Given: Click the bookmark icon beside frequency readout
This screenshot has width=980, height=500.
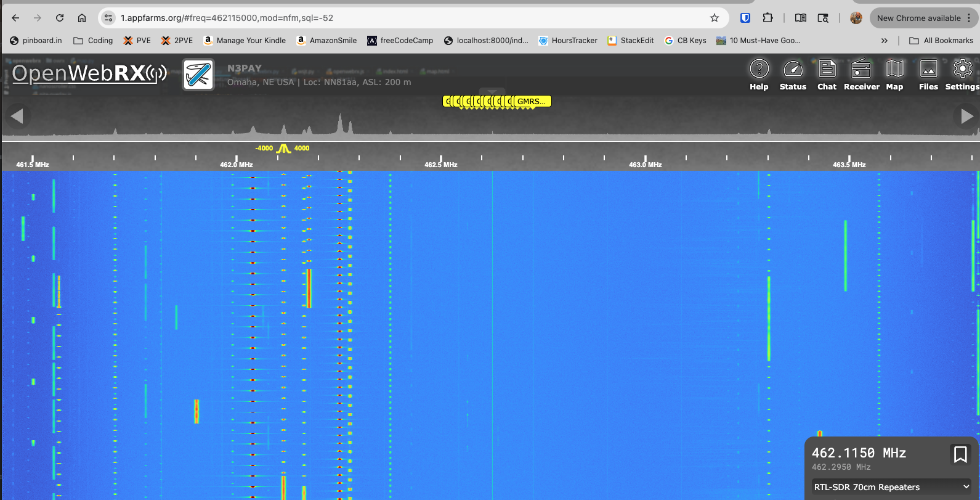Looking at the screenshot, I should click(x=960, y=454).
